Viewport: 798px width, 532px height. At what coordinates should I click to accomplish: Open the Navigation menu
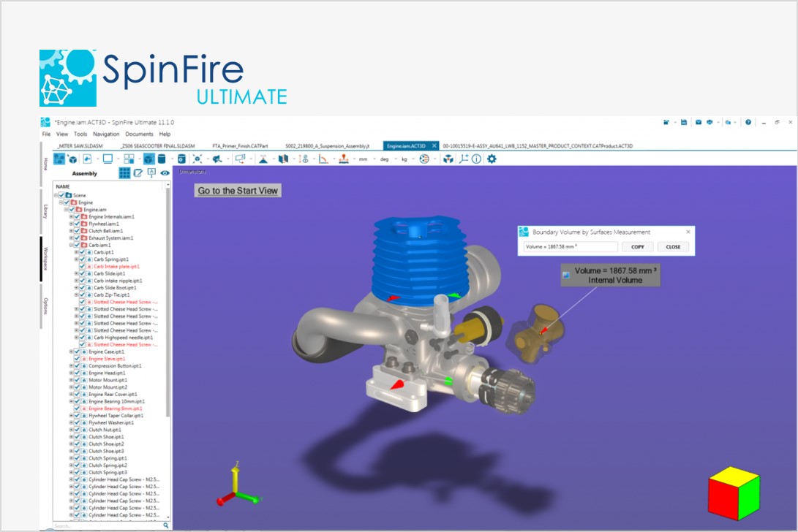(106, 134)
